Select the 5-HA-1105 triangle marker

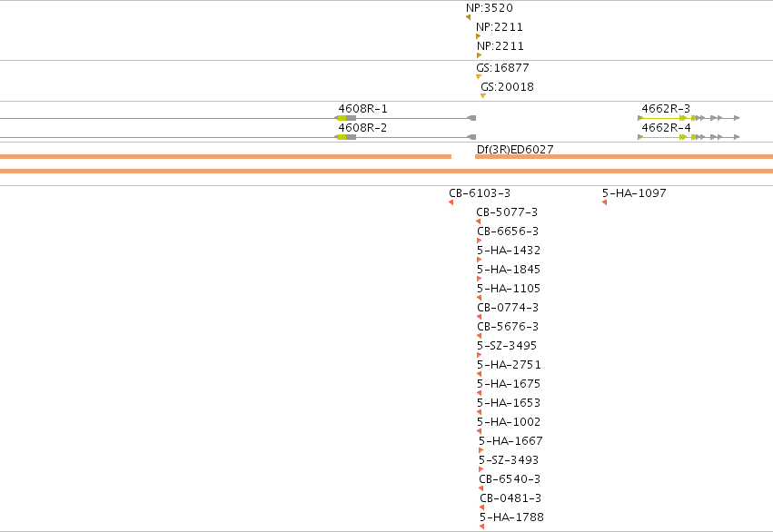pos(480,298)
